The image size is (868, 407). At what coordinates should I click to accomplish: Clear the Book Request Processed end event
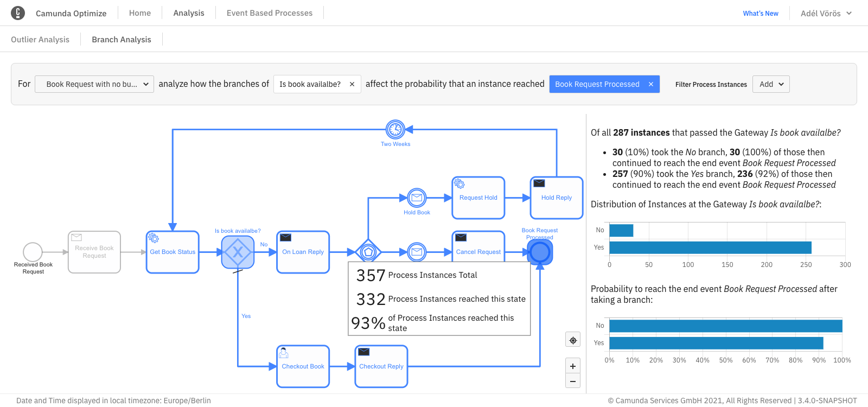click(x=651, y=84)
